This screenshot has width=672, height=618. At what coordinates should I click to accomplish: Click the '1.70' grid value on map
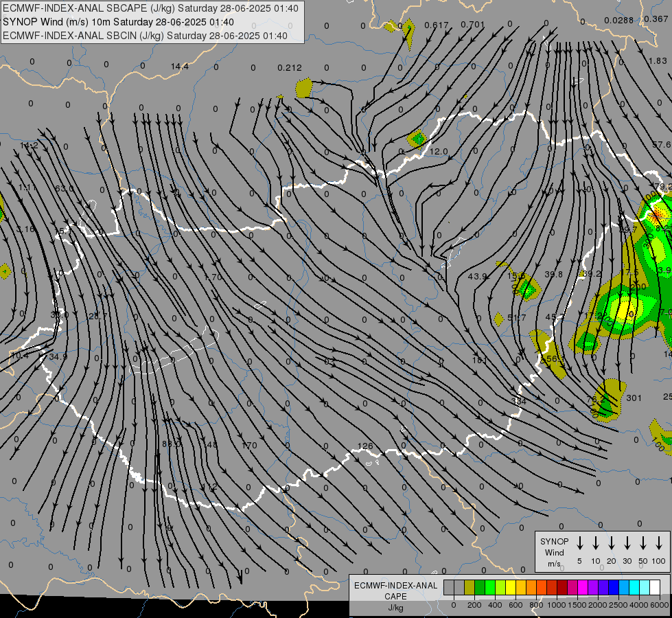tap(213, 277)
